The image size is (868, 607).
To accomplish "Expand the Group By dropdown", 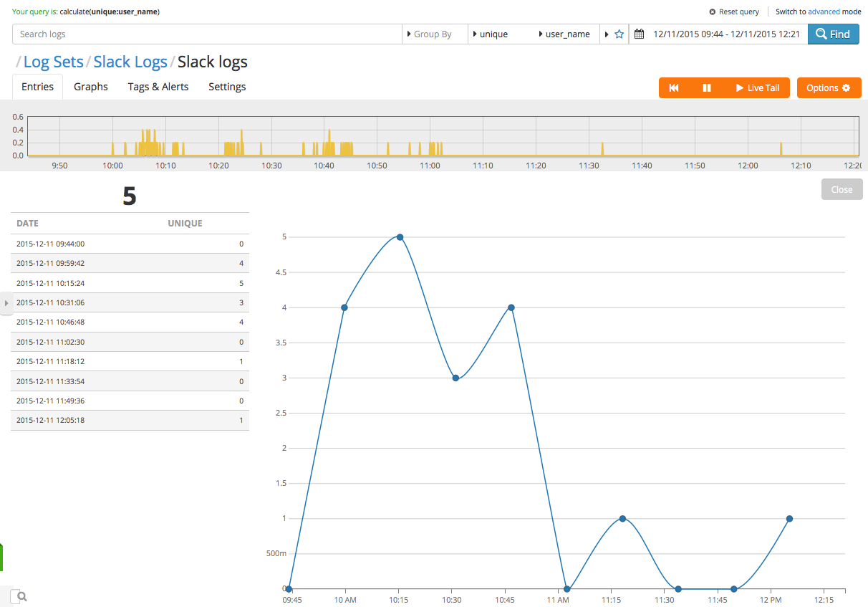I will (433, 34).
